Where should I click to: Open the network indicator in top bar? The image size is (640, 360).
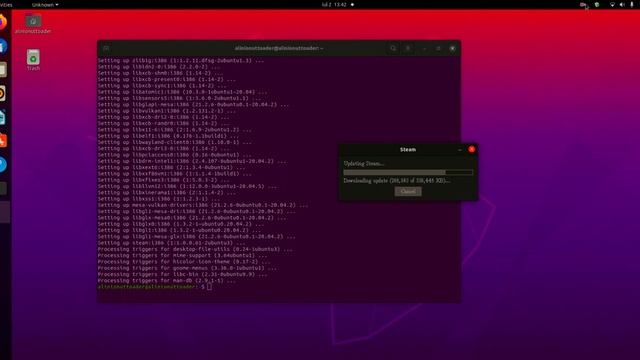pyautogui.click(x=612, y=4)
